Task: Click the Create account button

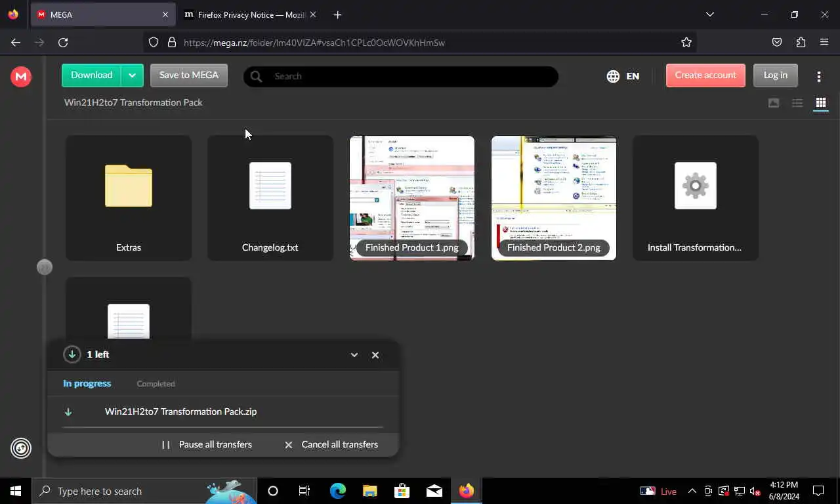Action: click(x=705, y=75)
